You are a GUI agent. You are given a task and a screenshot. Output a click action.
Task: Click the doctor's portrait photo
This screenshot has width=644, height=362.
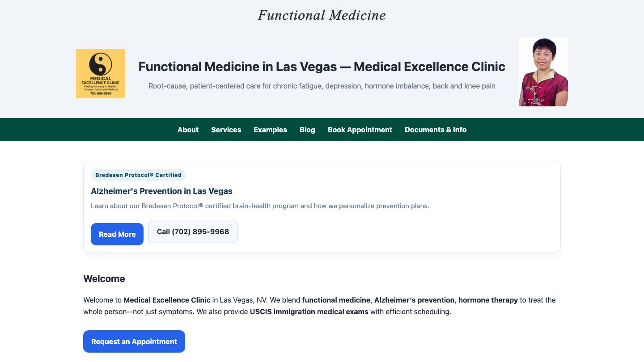tap(543, 72)
